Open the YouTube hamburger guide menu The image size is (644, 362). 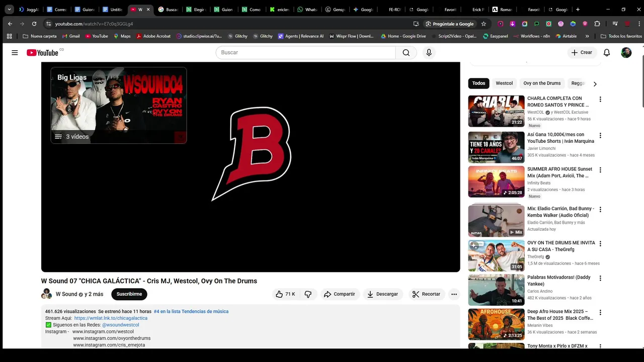pos(15,53)
